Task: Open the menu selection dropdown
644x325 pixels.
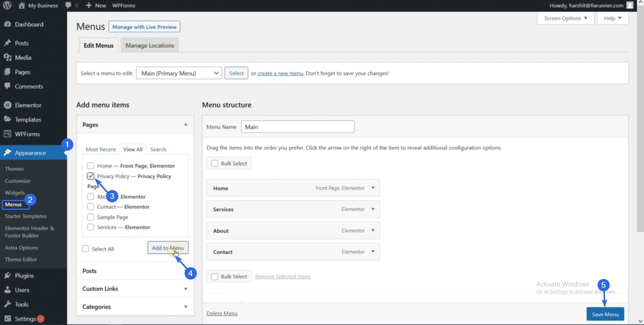Action: [179, 73]
